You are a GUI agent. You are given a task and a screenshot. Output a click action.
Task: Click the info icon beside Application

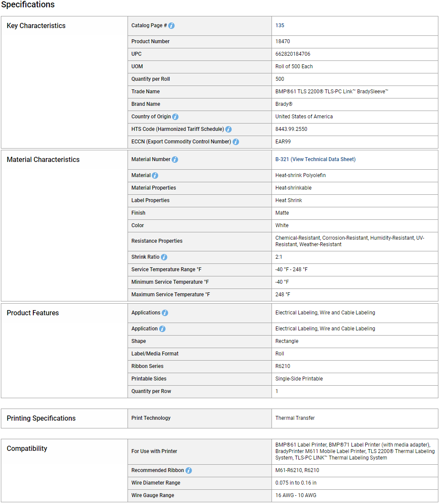click(163, 329)
